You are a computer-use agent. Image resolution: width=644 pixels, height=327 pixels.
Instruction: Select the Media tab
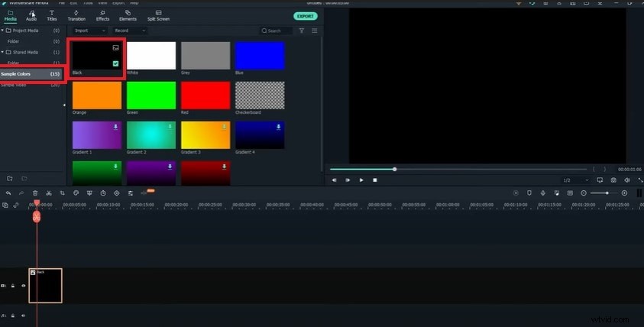click(10, 15)
